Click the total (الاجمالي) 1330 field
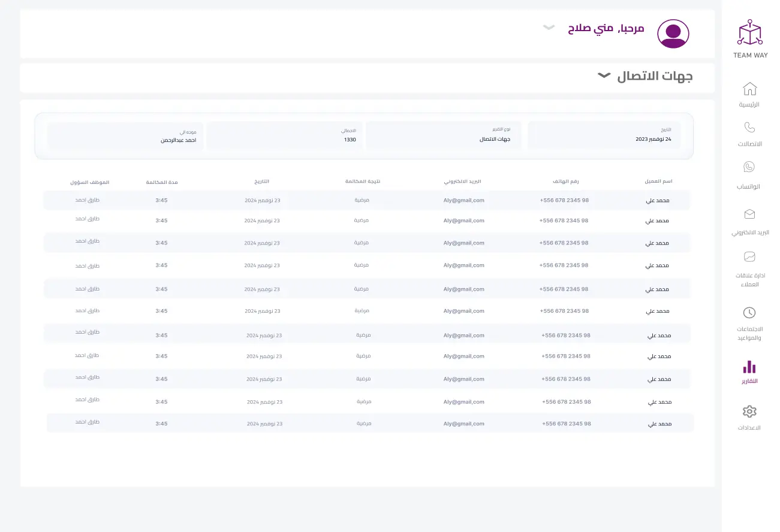Screen dimensions: 780x532 coord(285,135)
